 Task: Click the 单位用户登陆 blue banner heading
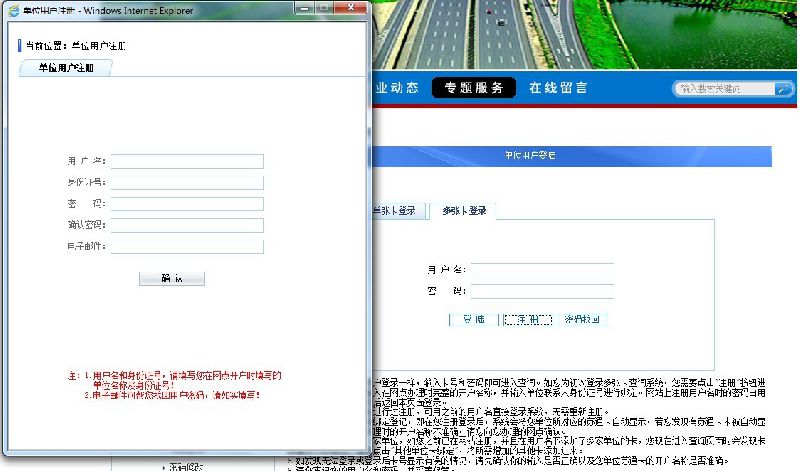tap(530, 155)
